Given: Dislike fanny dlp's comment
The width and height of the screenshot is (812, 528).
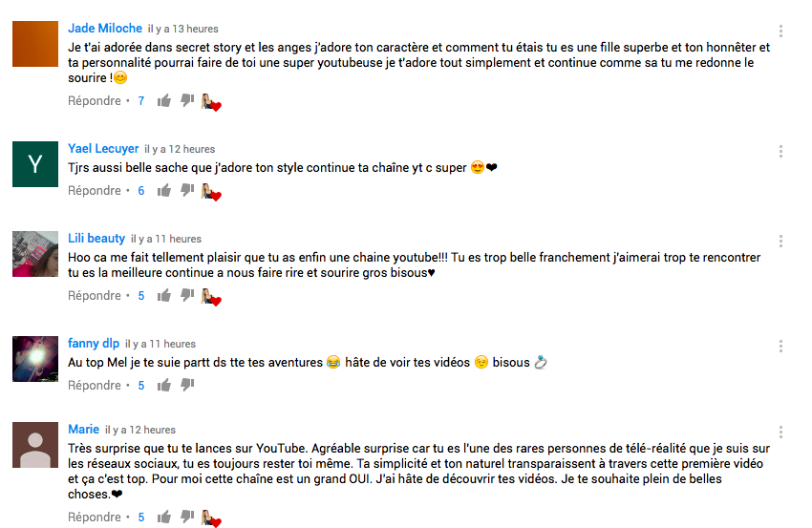Looking at the screenshot, I should (x=187, y=385).
